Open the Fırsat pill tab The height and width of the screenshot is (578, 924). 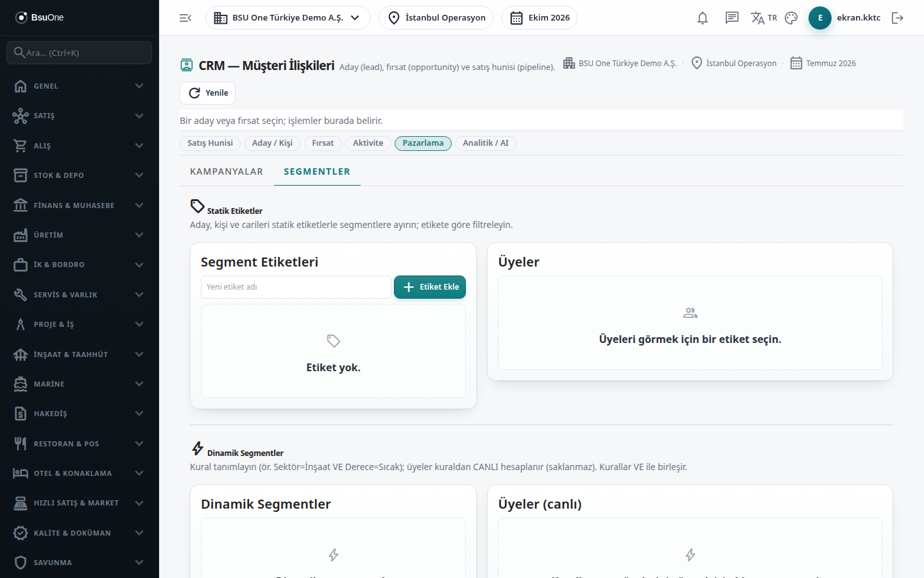pyautogui.click(x=323, y=143)
